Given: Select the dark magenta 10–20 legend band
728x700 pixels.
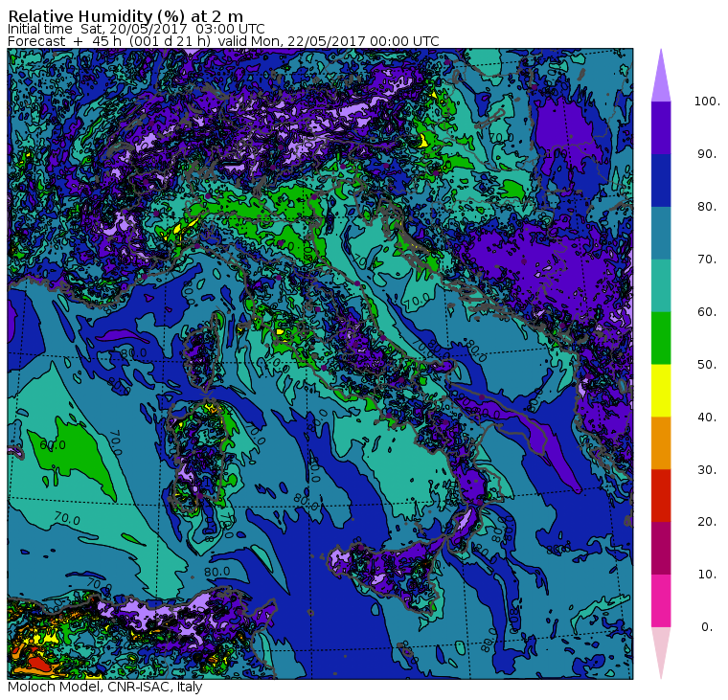Looking at the screenshot, I should 661,548.
